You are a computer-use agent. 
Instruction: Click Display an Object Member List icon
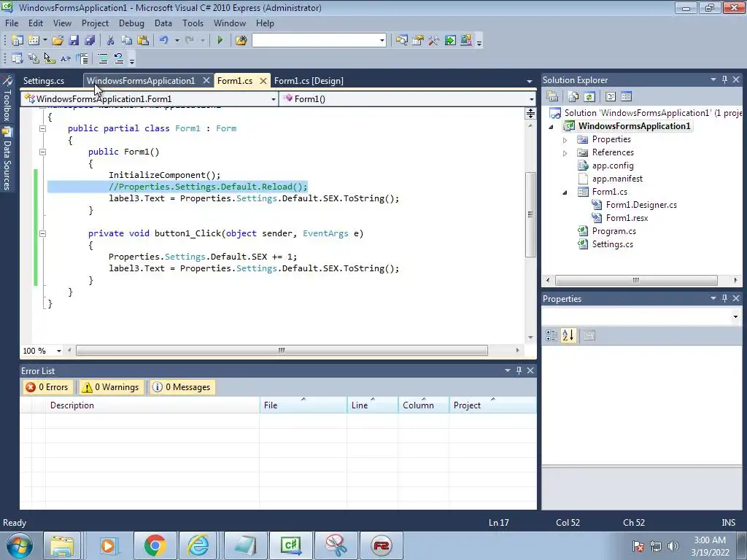coord(18,58)
